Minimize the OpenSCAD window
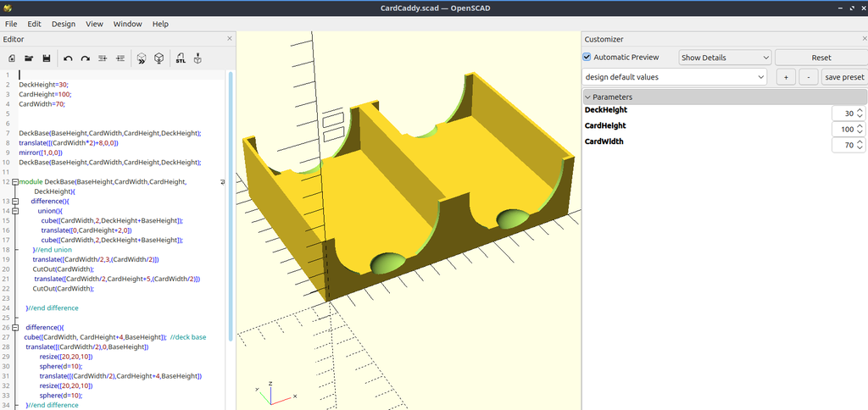 pos(842,8)
